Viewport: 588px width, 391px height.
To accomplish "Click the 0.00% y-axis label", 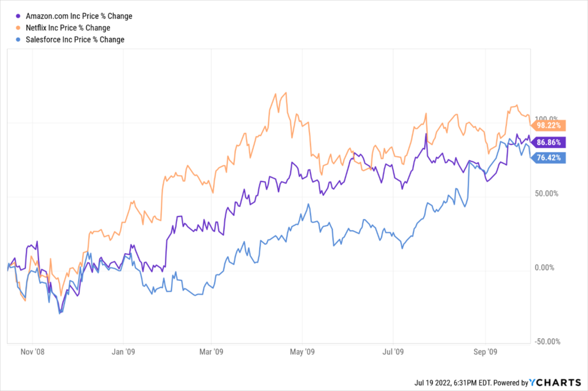I will 547,268.
